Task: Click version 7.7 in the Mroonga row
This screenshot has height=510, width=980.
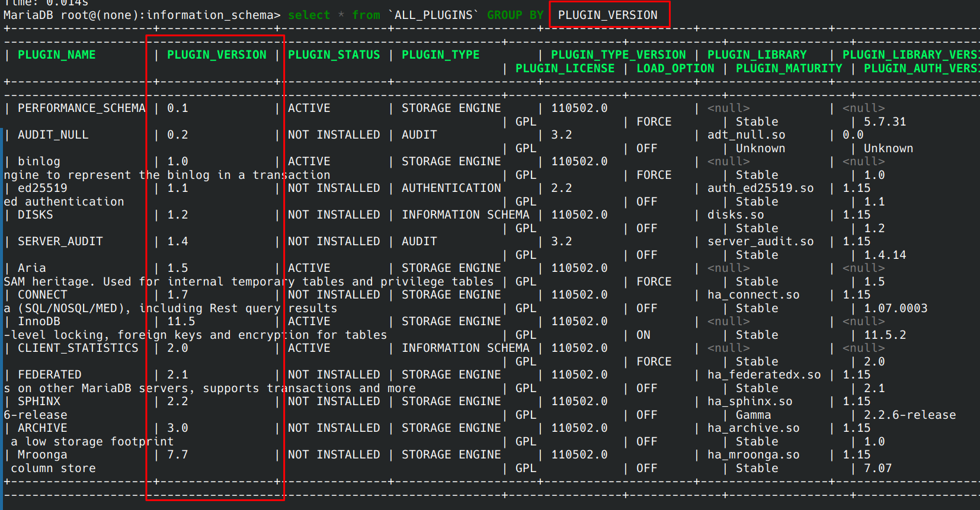Action: pos(178,455)
